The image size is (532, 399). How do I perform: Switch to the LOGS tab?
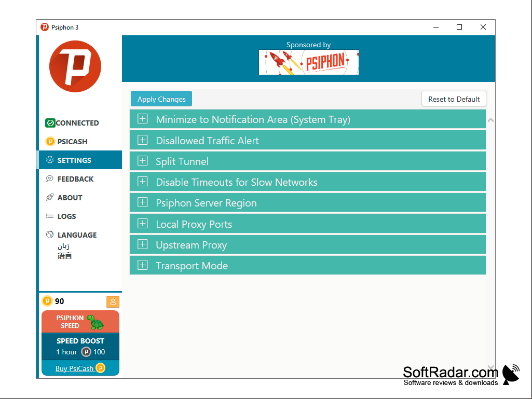80,216
